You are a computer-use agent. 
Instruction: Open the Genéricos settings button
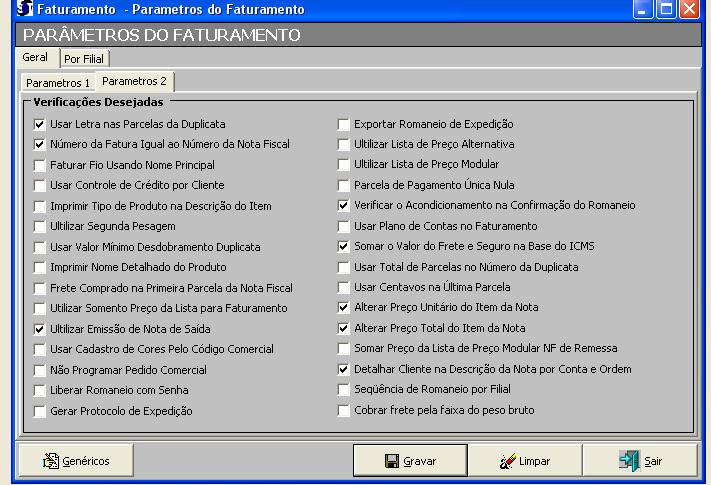[75, 461]
